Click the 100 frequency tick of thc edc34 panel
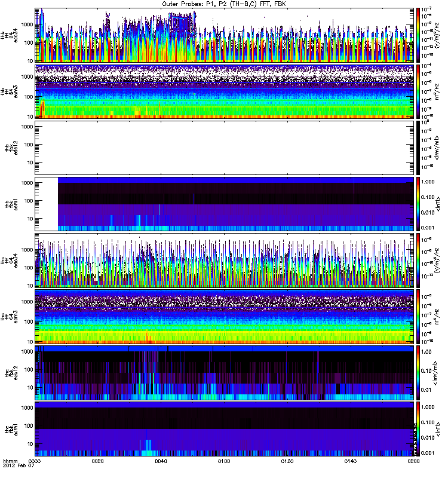This screenshot has height=478, width=448. [x=28, y=267]
